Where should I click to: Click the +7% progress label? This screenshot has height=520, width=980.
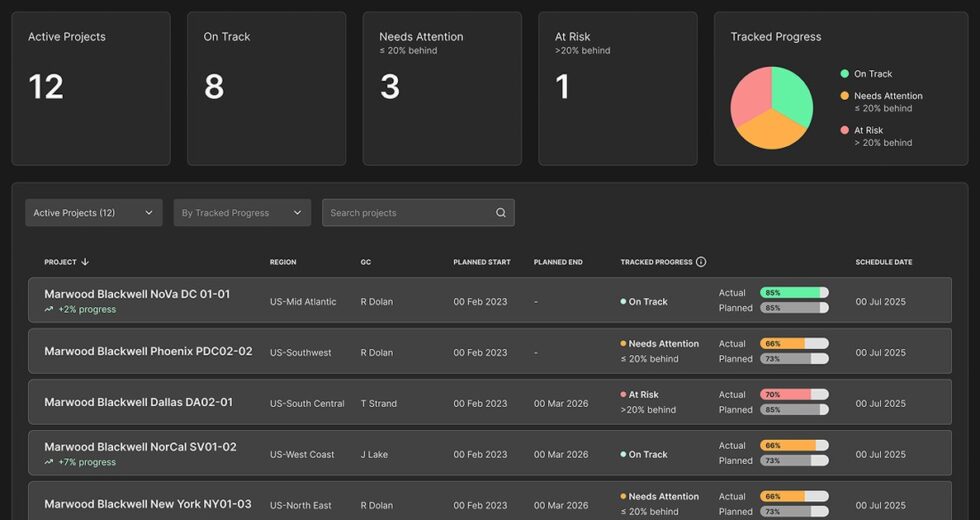(87, 462)
